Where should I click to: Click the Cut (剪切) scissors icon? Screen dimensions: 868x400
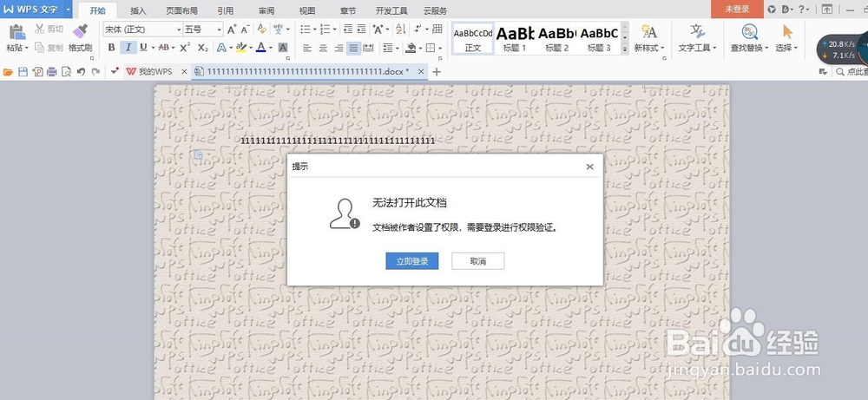pos(40,29)
